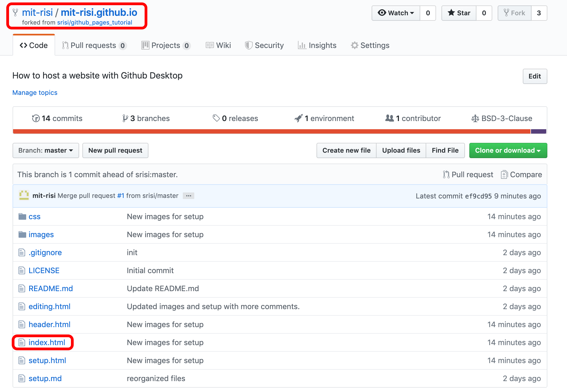This screenshot has width=567, height=392.
Task: Open 'Updated images and setup' commit message
Action: click(x=213, y=306)
